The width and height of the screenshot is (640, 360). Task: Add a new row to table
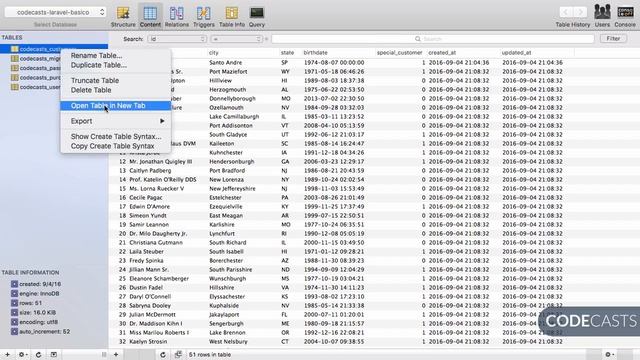[x=116, y=354]
